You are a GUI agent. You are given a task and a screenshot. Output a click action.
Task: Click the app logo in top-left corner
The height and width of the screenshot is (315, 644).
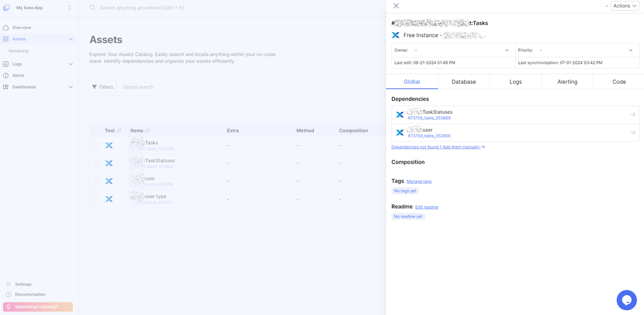[x=6, y=8]
